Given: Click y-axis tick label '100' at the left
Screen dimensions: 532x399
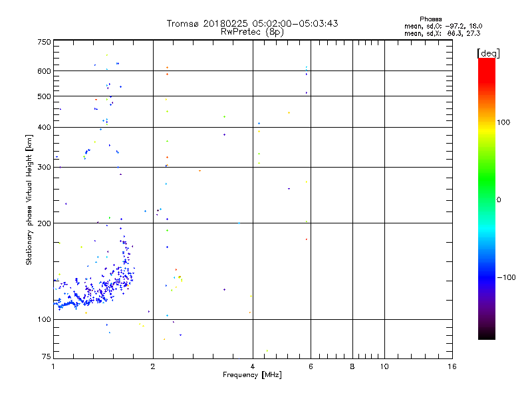Looking at the screenshot, I should click(x=45, y=320).
